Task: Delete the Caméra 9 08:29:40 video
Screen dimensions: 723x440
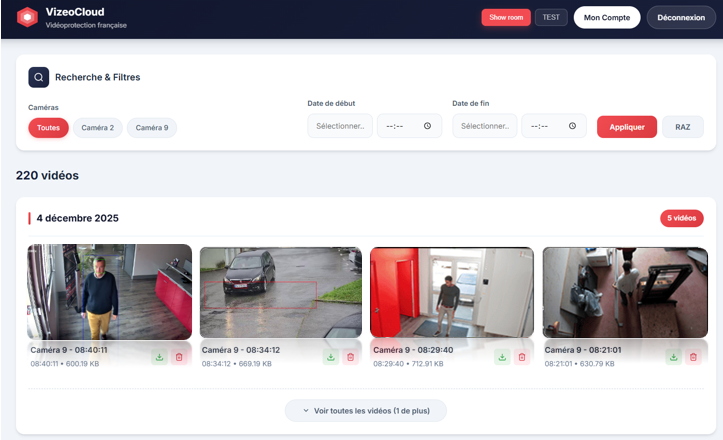Action: click(x=521, y=357)
